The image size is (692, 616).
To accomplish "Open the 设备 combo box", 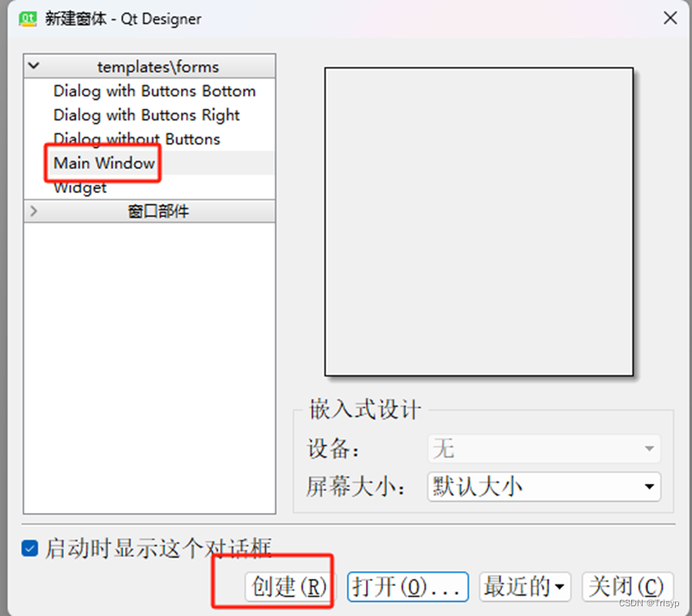I will click(544, 449).
